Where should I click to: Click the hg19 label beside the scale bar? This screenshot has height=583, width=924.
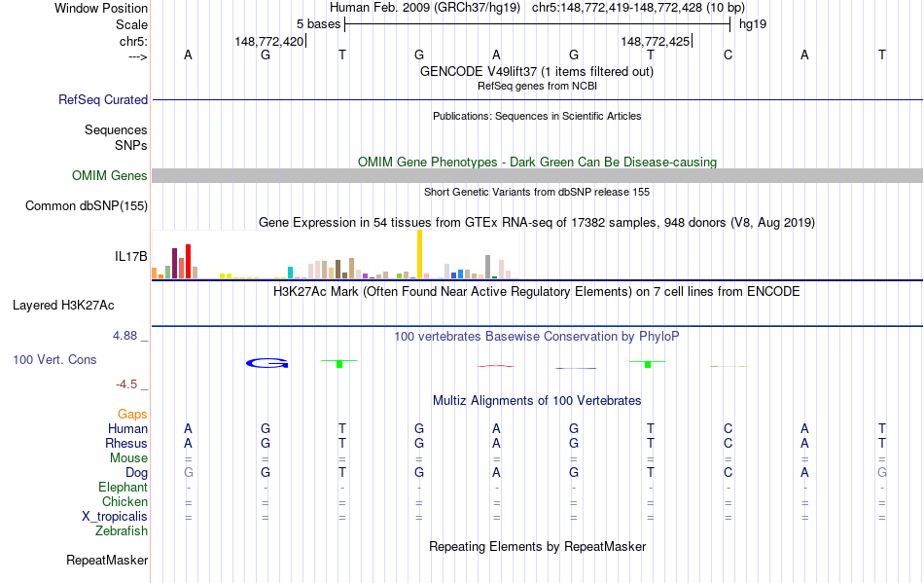(753, 24)
